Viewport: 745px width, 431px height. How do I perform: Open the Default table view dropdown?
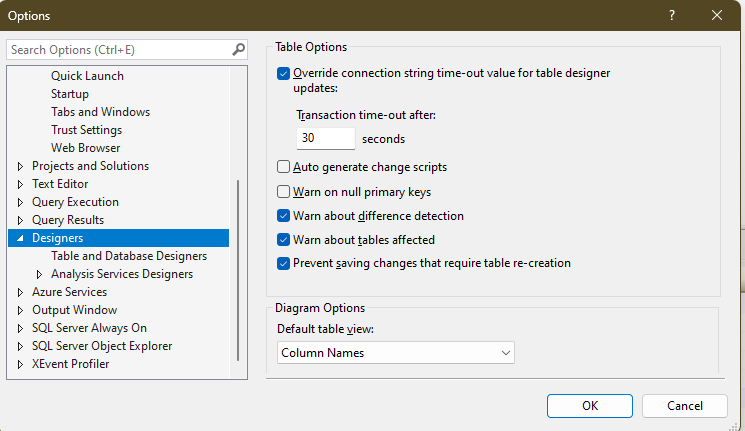pyautogui.click(x=395, y=353)
